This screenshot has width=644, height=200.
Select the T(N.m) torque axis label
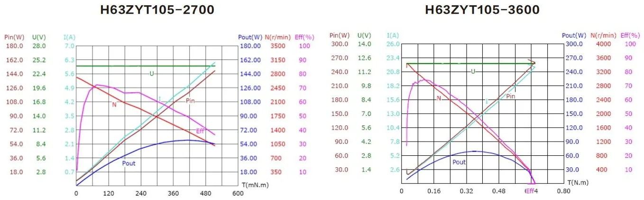coord(579,182)
